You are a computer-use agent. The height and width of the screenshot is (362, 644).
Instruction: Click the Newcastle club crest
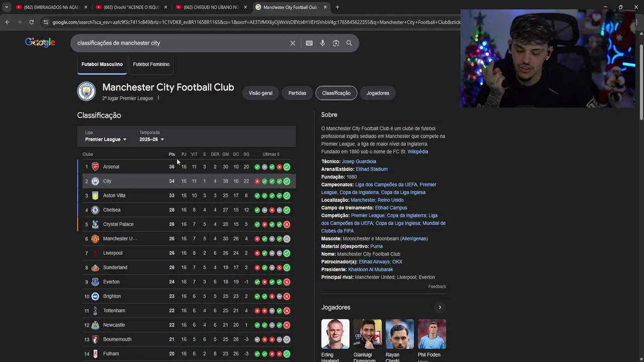click(x=95, y=325)
